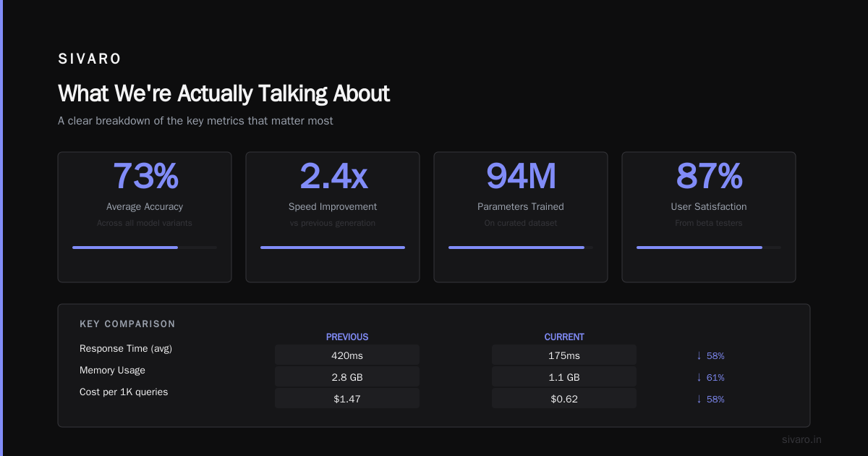
Task: Click the down arrow beside 61%
Action: pyautogui.click(x=699, y=377)
